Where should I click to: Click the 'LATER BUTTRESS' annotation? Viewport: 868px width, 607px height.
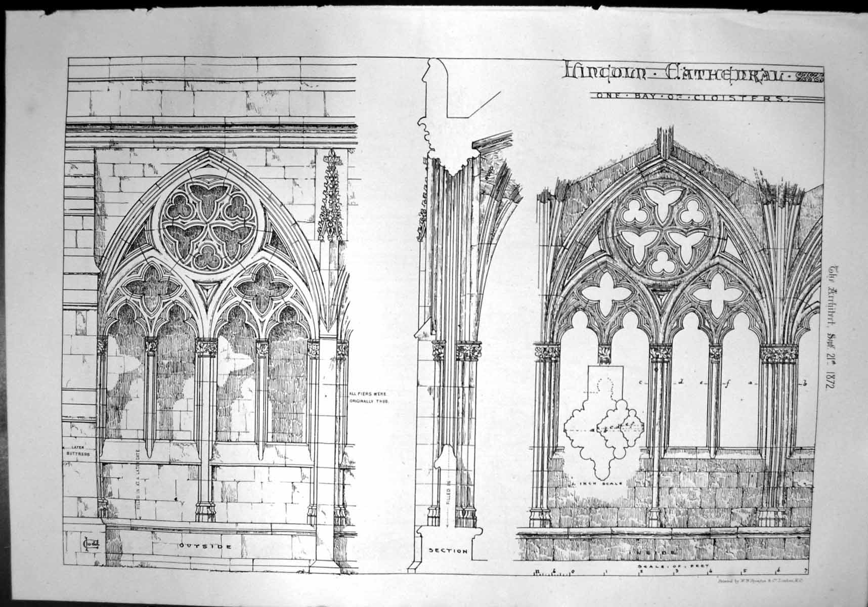point(78,451)
